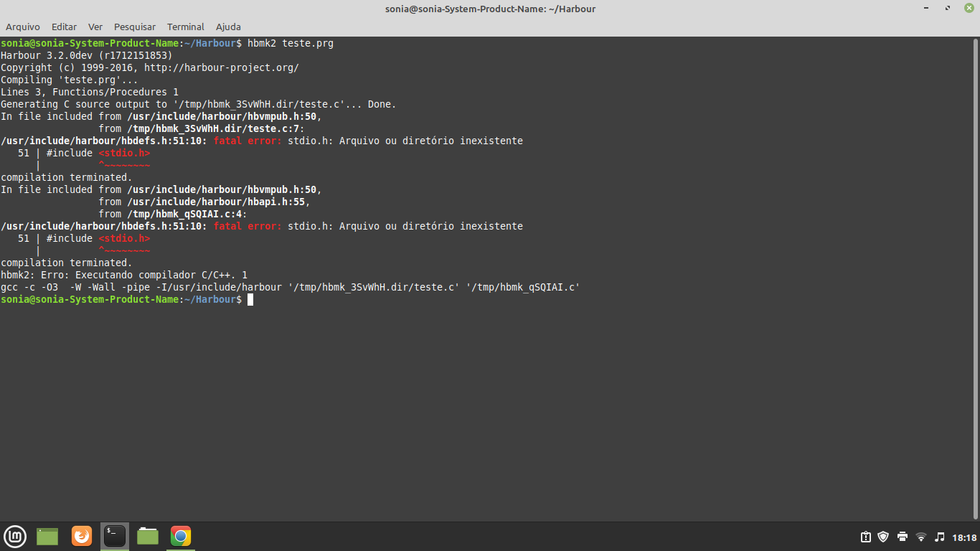Open the Pesquisar menu
The image size is (980, 551).
pyautogui.click(x=135, y=27)
